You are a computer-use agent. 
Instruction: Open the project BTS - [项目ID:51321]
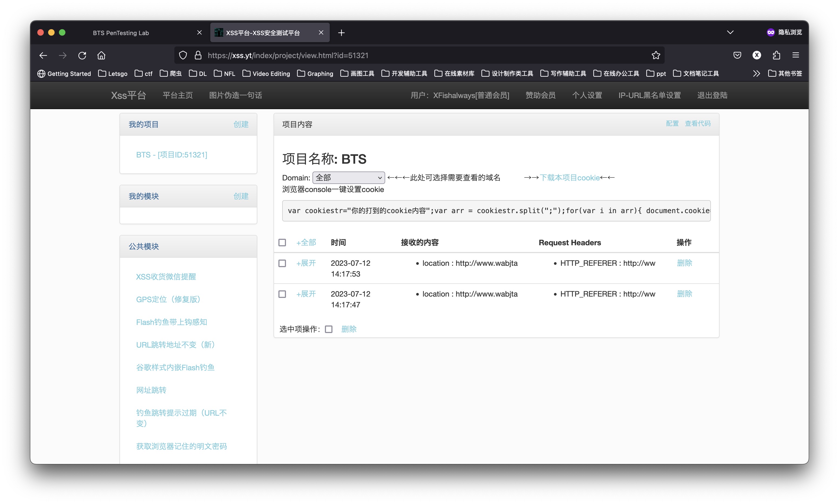click(x=172, y=154)
